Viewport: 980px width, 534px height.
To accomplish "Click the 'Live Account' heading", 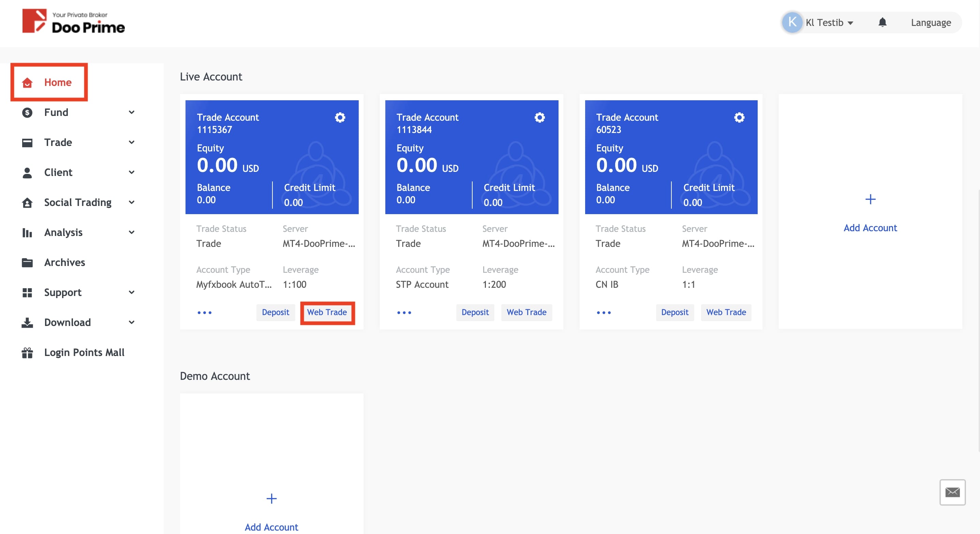I will [211, 77].
